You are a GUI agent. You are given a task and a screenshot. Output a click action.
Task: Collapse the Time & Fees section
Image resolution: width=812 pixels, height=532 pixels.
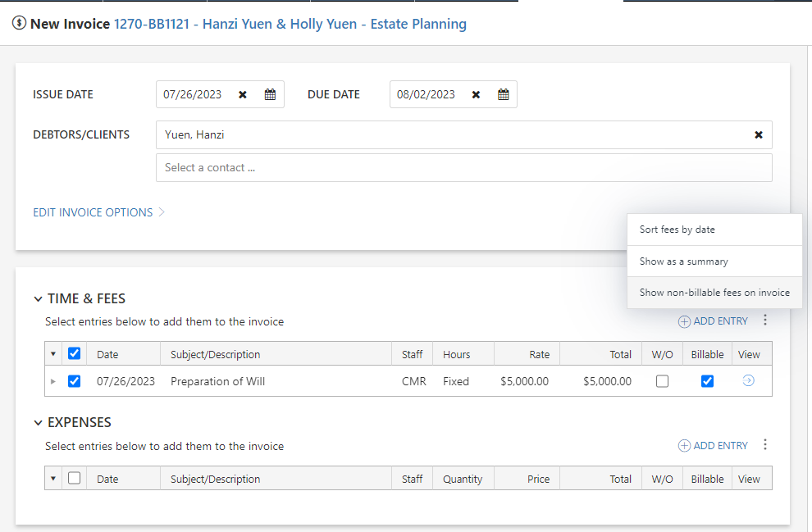(x=38, y=298)
